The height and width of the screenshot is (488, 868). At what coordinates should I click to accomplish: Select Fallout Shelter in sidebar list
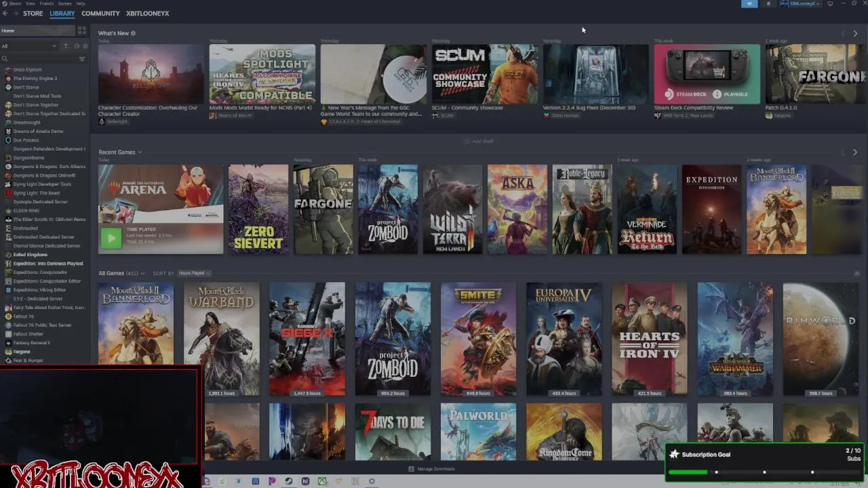pos(28,334)
